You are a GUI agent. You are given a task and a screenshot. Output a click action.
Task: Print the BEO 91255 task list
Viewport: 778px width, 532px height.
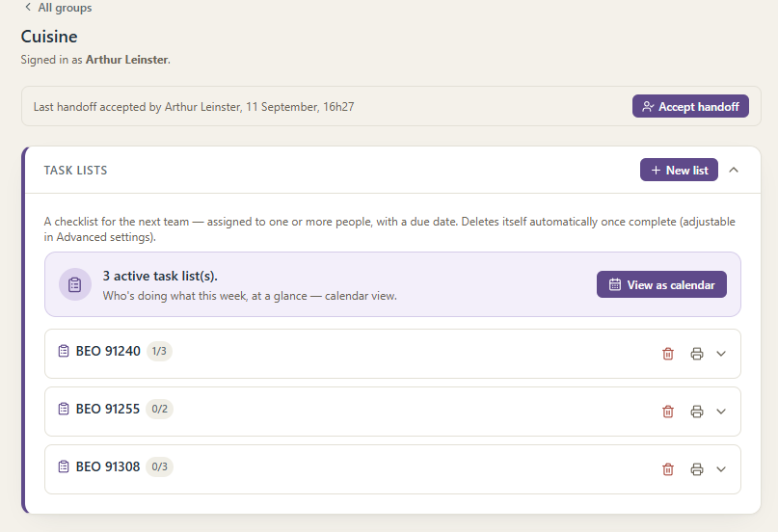point(697,412)
